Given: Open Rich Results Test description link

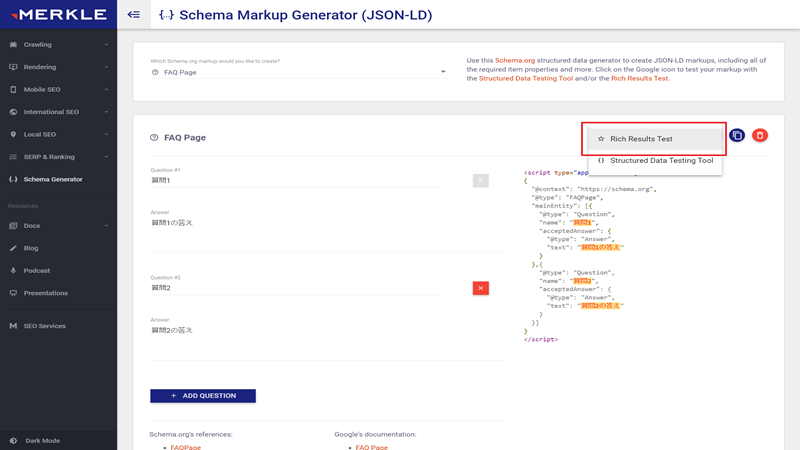Looking at the screenshot, I should 639,79.
